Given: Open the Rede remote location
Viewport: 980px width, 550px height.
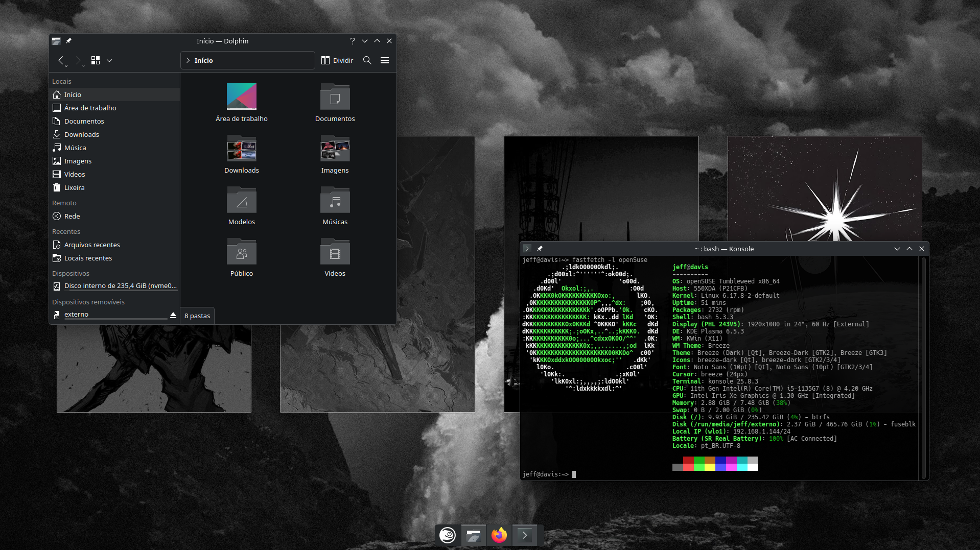Looking at the screenshot, I should pos(72,216).
